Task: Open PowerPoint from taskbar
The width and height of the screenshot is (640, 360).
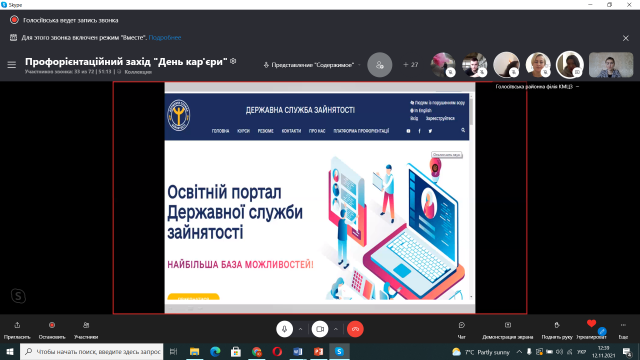Action: click(x=318, y=351)
